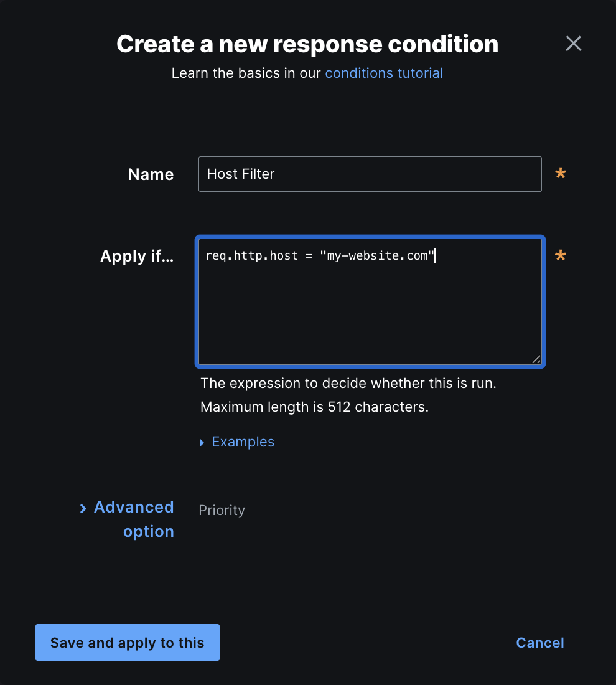Click my-website.com text inside the expression

point(378,255)
